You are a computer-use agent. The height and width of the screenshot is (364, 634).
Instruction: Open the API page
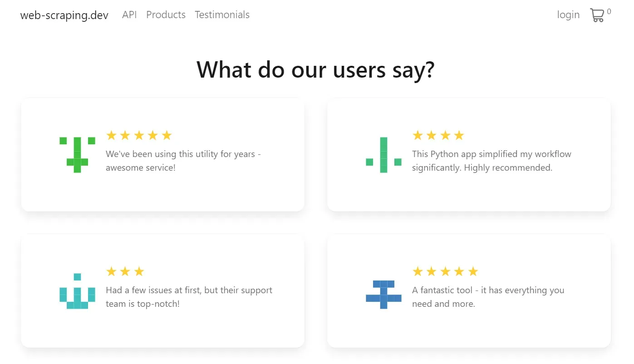(x=129, y=15)
